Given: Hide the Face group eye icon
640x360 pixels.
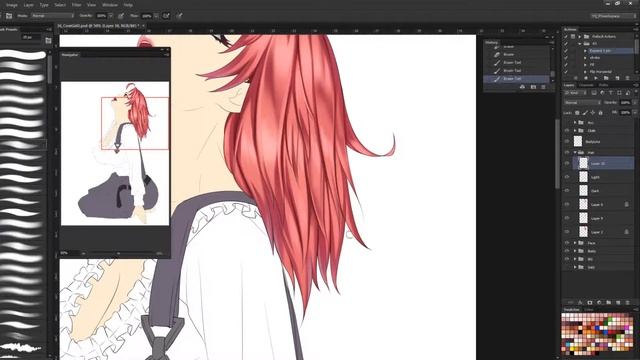Looking at the screenshot, I should (567, 243).
